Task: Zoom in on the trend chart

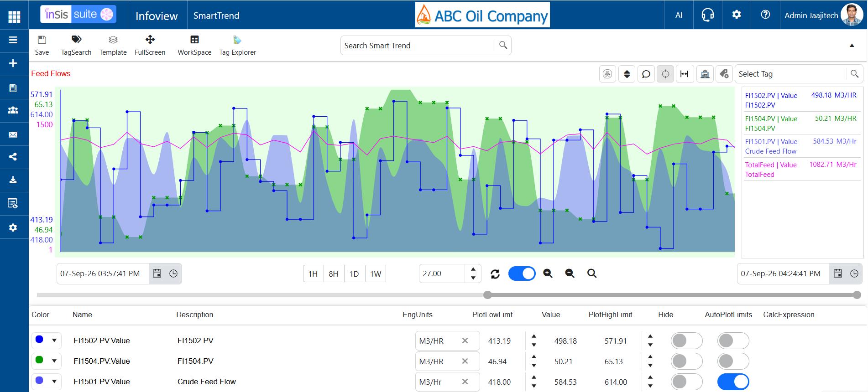Action: tap(548, 273)
